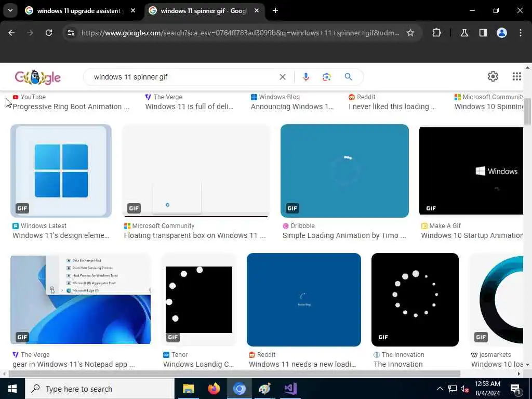The width and height of the screenshot is (532, 399).
Task: Switch to Chrome taskbar icon
Action: coord(239,389)
